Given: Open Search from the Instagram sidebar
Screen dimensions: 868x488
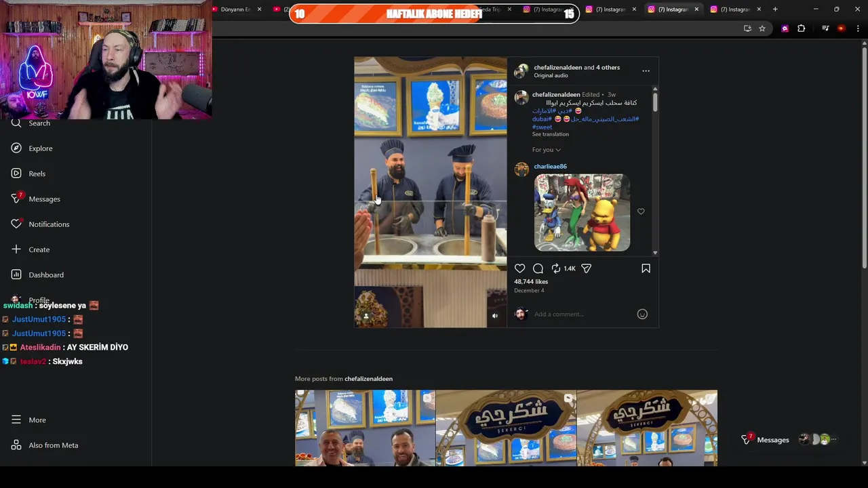Looking at the screenshot, I should 31,123.
